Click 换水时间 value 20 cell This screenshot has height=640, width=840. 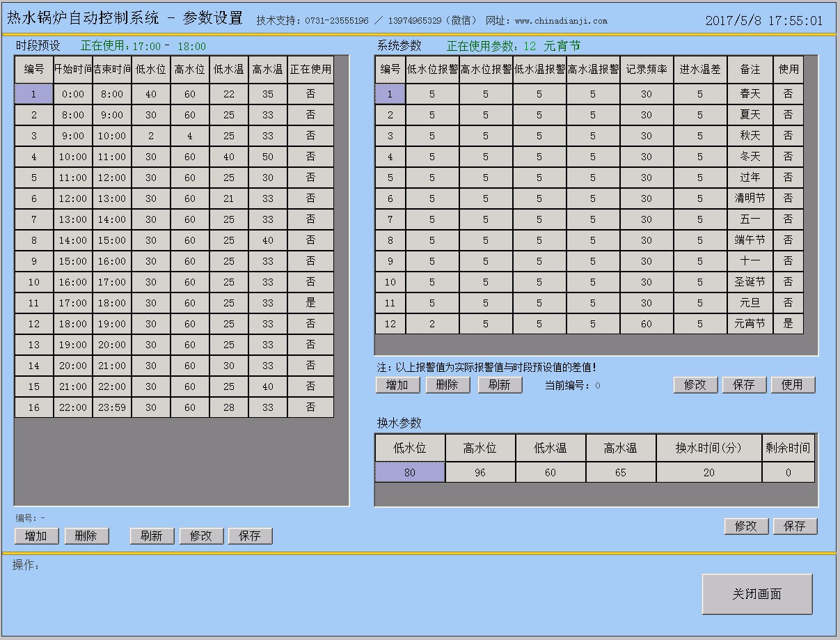click(708, 472)
